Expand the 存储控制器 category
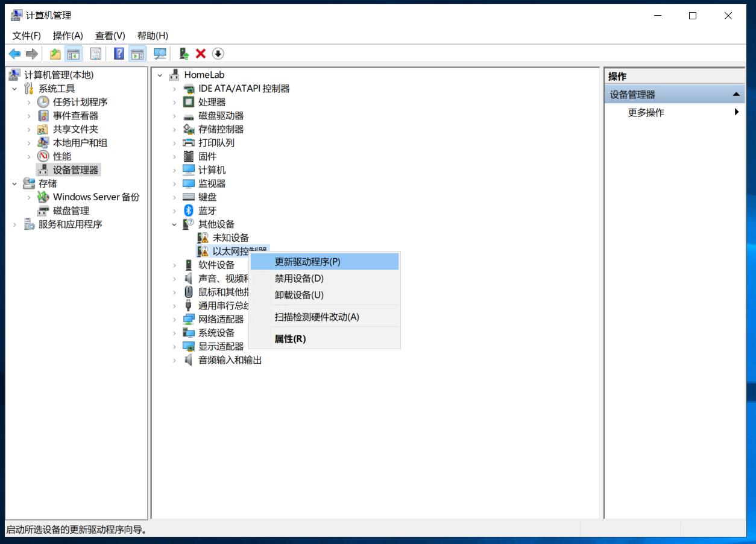This screenshot has height=544, width=756. click(174, 129)
